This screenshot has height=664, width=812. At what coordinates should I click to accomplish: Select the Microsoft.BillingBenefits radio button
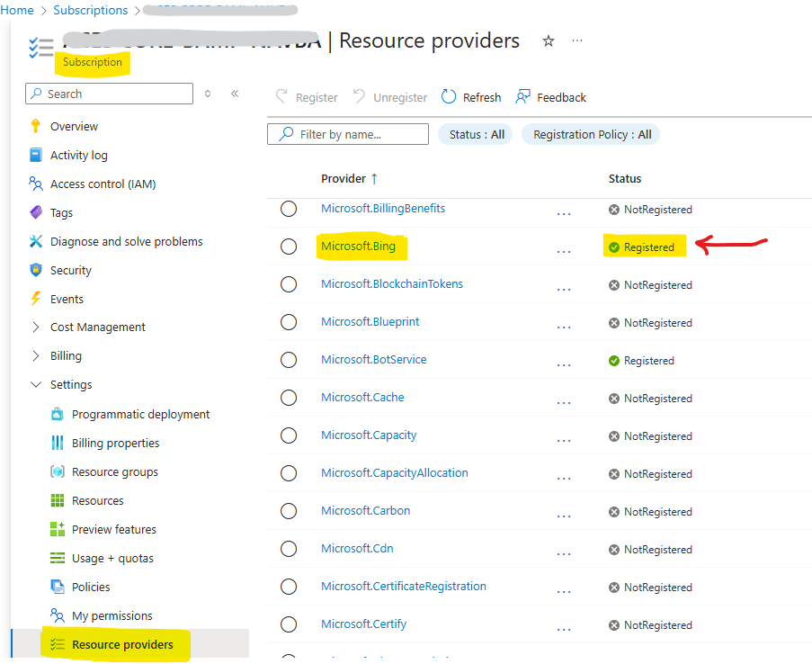tap(289, 209)
